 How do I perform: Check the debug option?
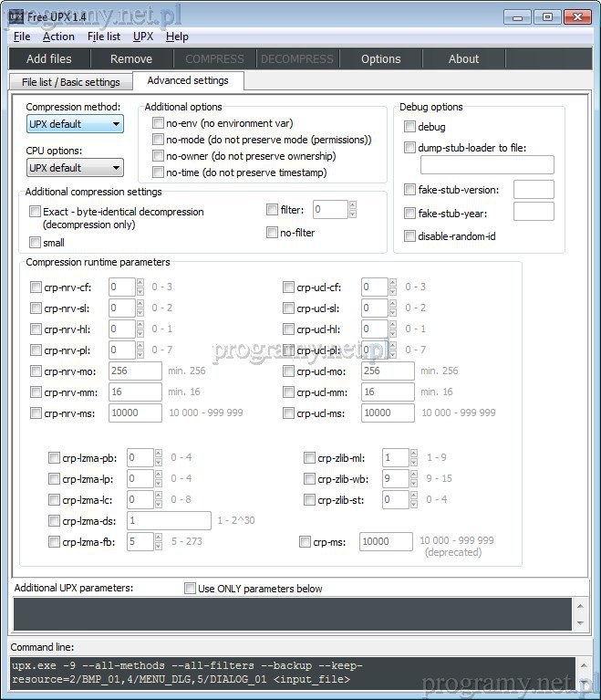(x=410, y=127)
